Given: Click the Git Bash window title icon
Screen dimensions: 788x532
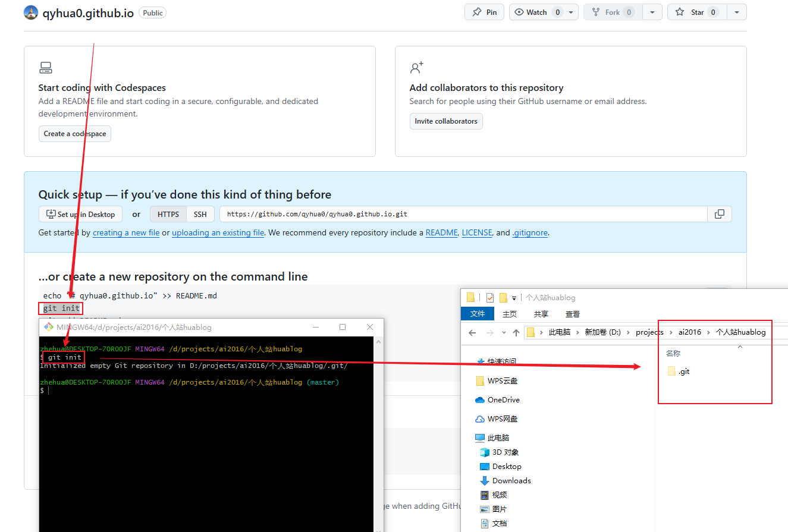Looking at the screenshot, I should pyautogui.click(x=48, y=327).
